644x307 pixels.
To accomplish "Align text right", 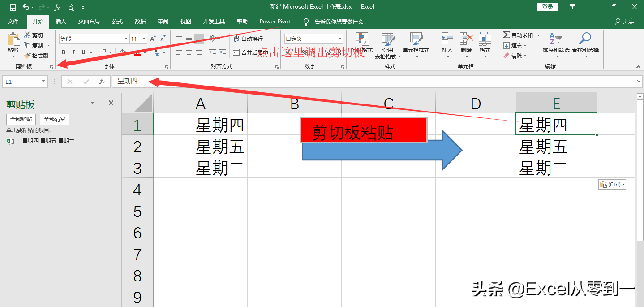I will [x=199, y=52].
